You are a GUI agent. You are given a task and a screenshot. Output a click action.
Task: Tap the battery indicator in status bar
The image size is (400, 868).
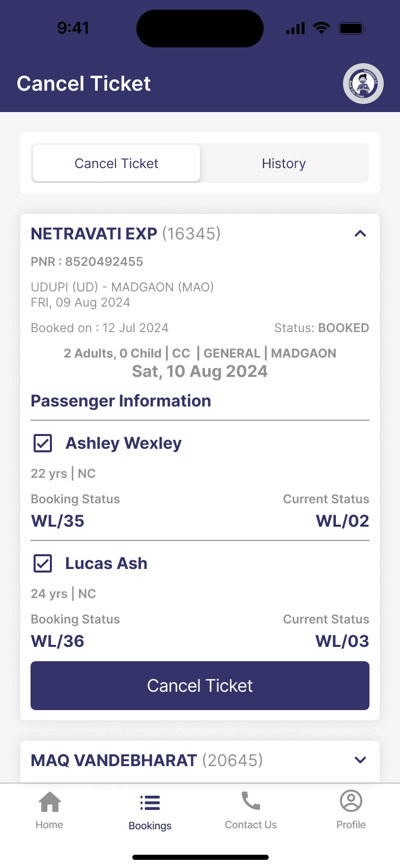(352, 29)
